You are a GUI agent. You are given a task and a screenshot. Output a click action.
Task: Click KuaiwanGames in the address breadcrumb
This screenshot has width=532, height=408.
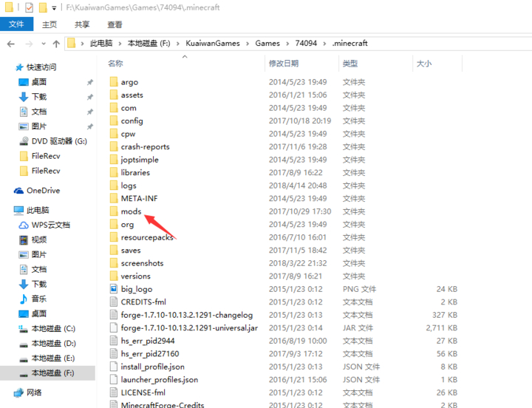pos(213,43)
